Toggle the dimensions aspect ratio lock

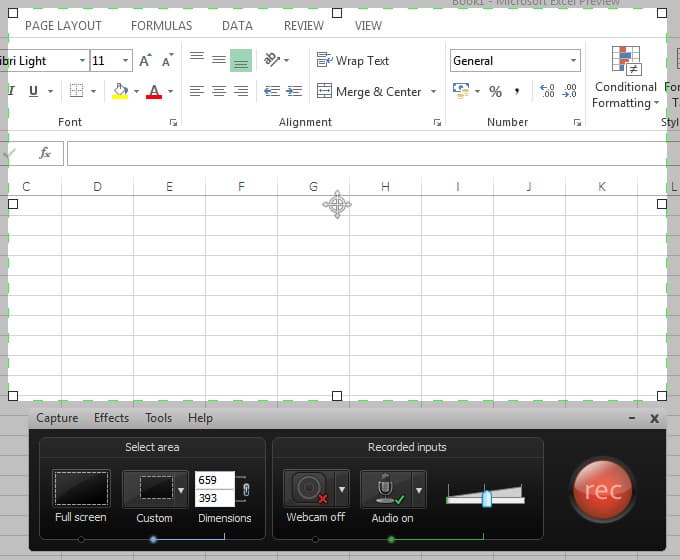point(246,490)
